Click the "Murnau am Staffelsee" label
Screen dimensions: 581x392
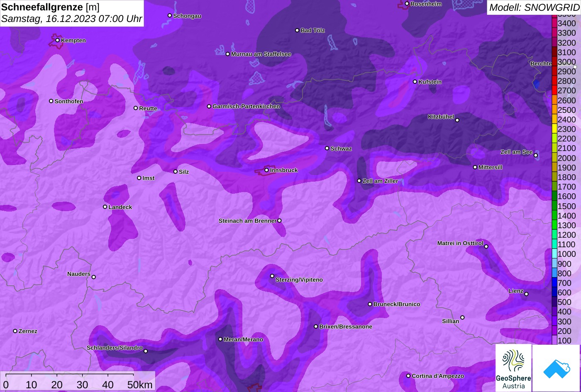click(261, 54)
